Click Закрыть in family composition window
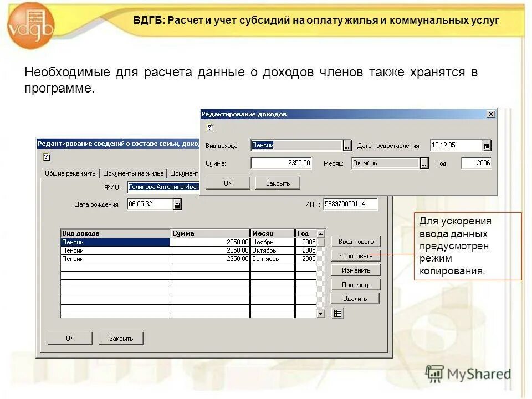532x399 pixels. [x=121, y=338]
